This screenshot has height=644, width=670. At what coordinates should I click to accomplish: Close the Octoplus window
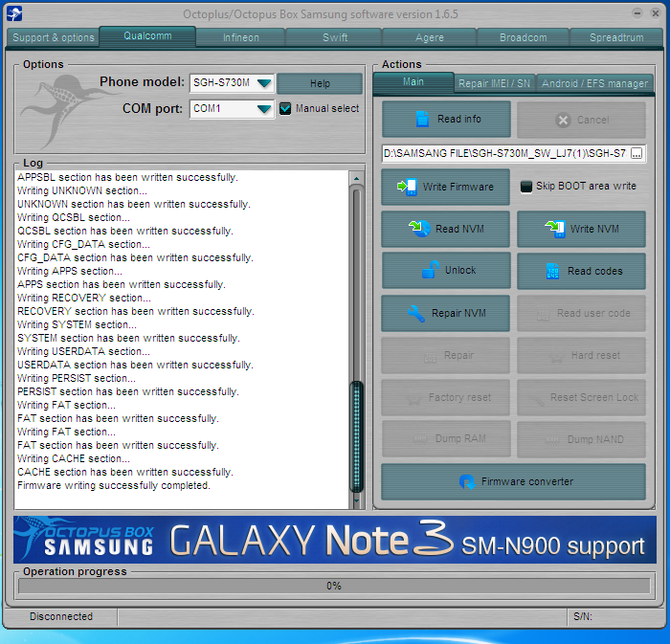pyautogui.click(x=655, y=13)
